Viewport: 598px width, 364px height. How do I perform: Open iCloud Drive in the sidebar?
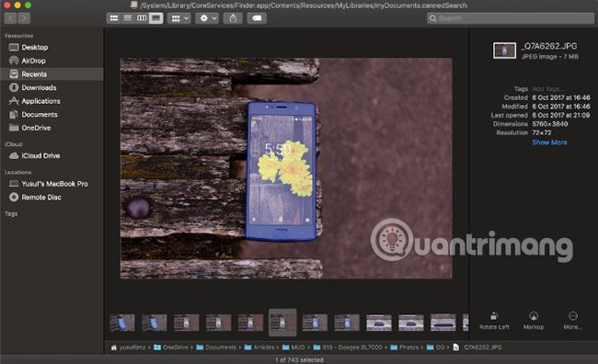pos(52,155)
